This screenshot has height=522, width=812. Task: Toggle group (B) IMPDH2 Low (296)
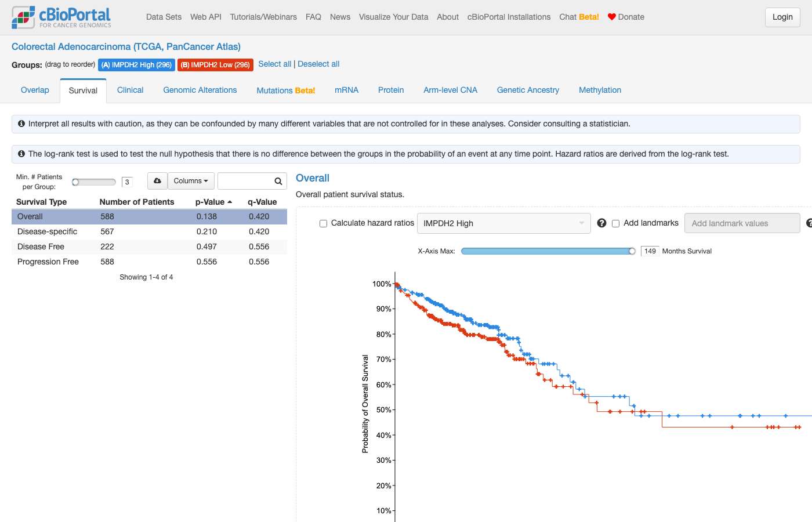(215, 65)
